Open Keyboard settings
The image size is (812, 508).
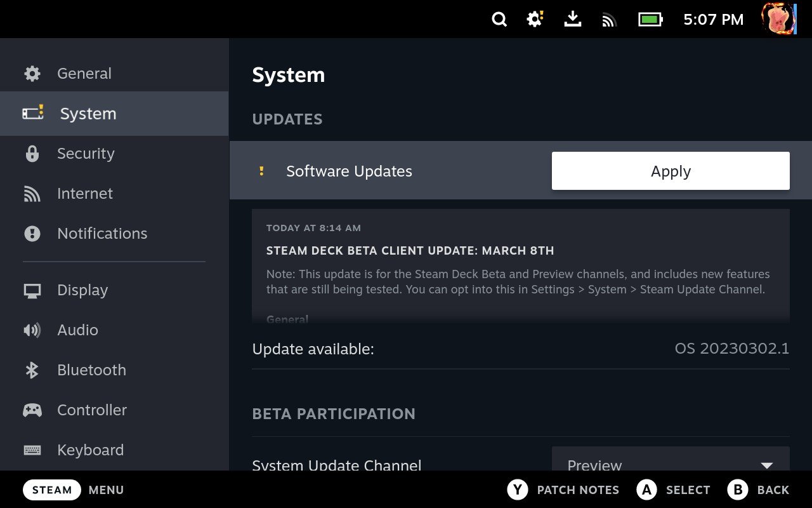tap(90, 450)
